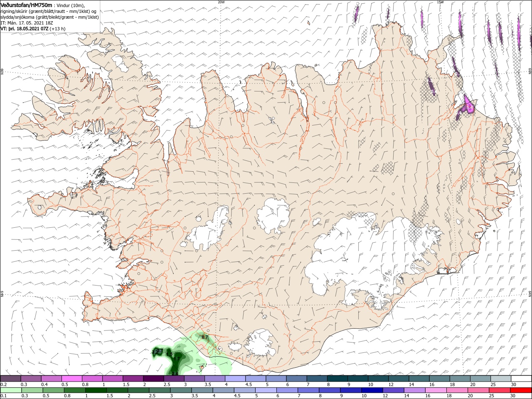Select the light lavender 4 mm snow swatch
Viewport: 532px width, 399px height.
point(235,379)
